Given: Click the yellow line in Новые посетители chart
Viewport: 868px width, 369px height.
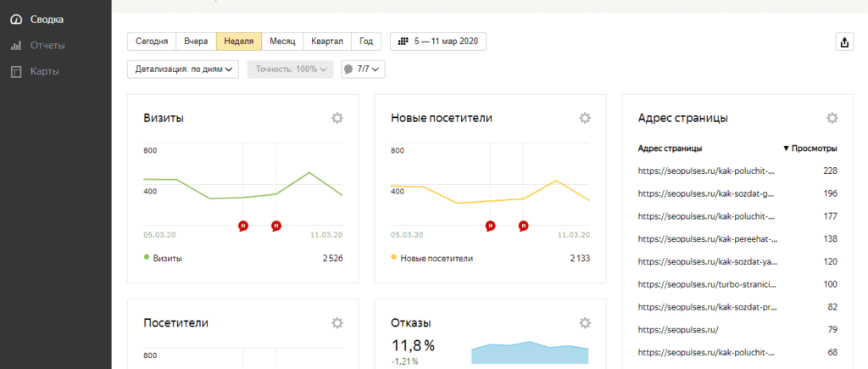Looking at the screenshot, I should pyautogui.click(x=490, y=201).
